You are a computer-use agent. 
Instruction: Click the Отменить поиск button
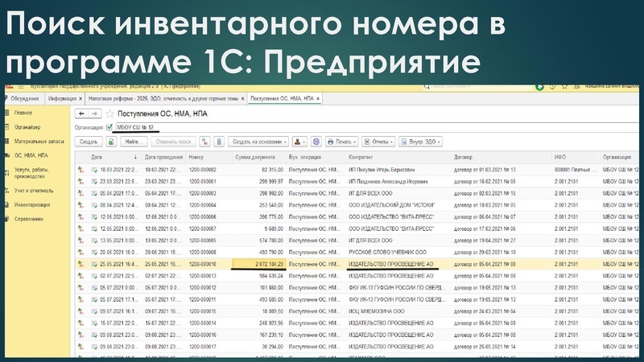(x=173, y=142)
